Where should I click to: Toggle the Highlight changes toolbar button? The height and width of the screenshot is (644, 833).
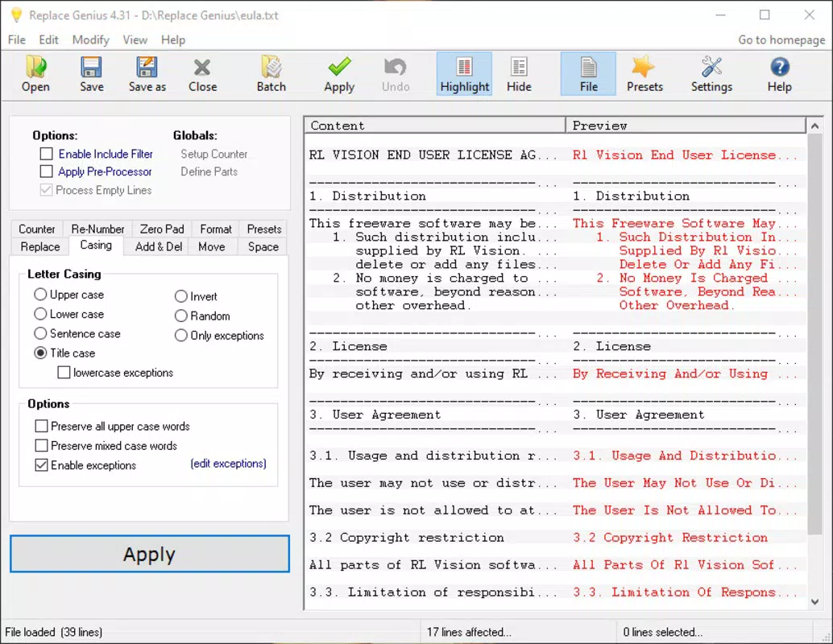pyautogui.click(x=464, y=74)
